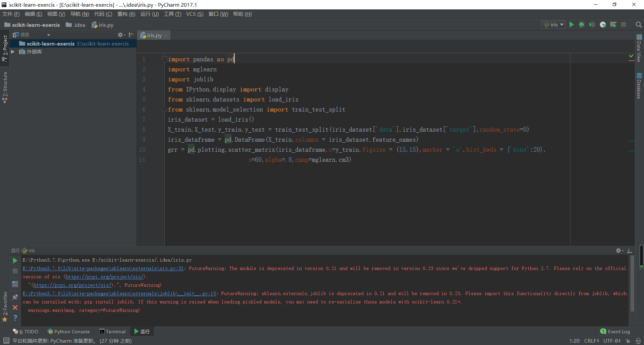Click iris.py breadcrumb in navigation bar

click(103, 25)
